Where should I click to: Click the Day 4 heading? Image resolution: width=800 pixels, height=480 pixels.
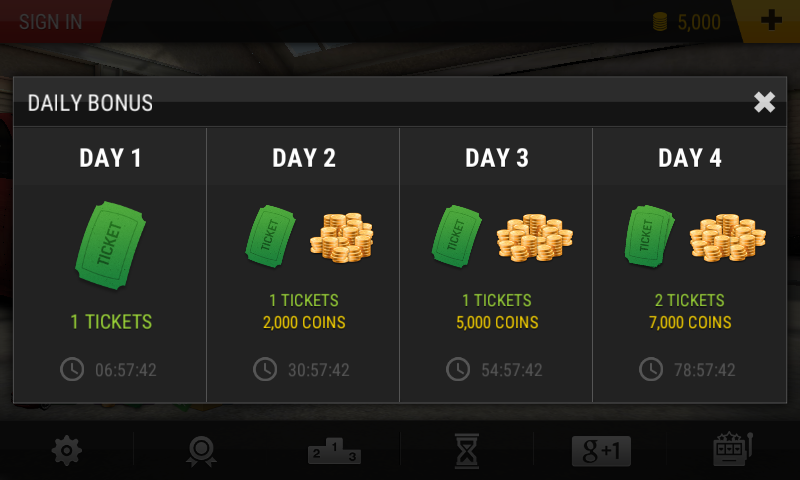[x=690, y=158]
